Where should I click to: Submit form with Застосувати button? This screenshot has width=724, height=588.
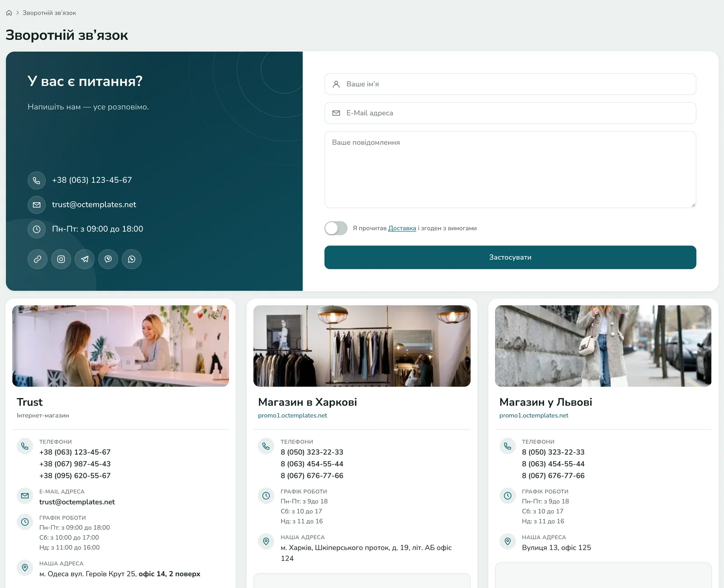point(510,257)
